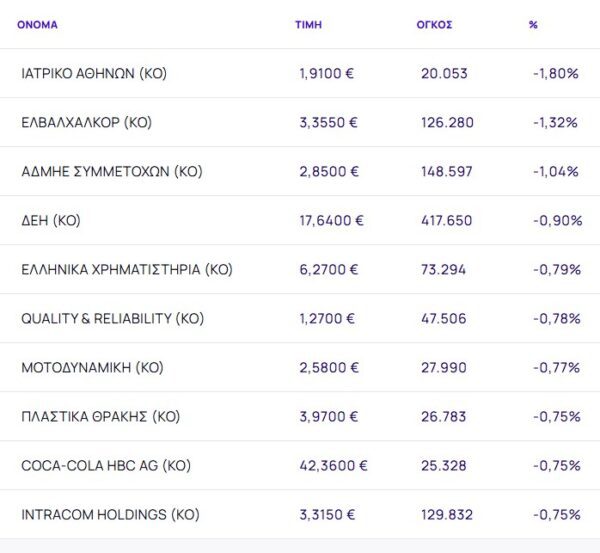Viewport: 600px width, 553px height.
Task: Select the ΕΛΒΑΛΧΑΛΚΟΡ (ΚΟ) row name
Action: [86, 123]
